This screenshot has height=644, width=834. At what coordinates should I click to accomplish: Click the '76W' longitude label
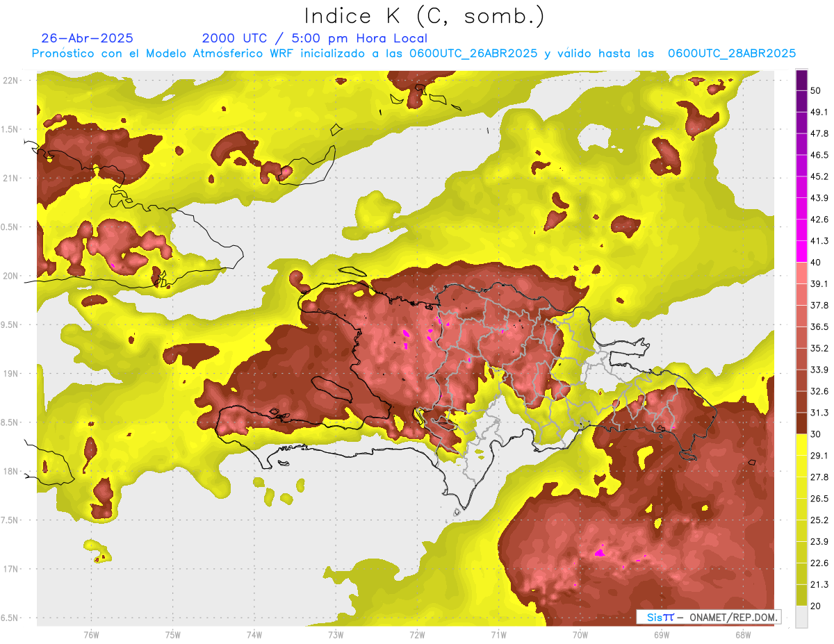pyautogui.click(x=91, y=634)
